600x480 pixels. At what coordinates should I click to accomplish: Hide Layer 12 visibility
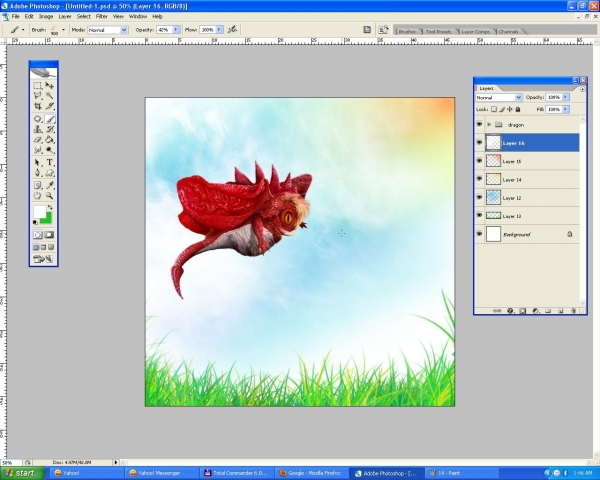point(479,197)
